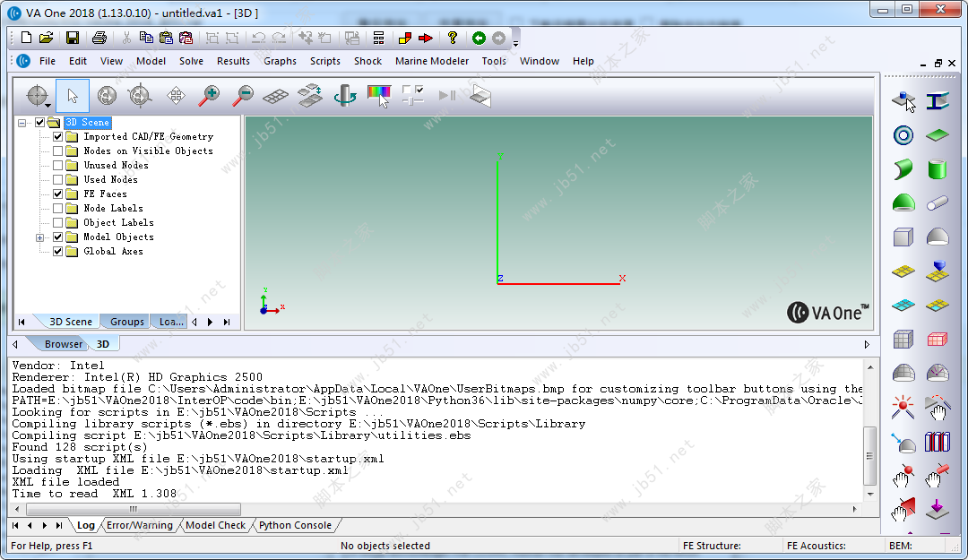Click the green flat plate icon

pos(938,135)
